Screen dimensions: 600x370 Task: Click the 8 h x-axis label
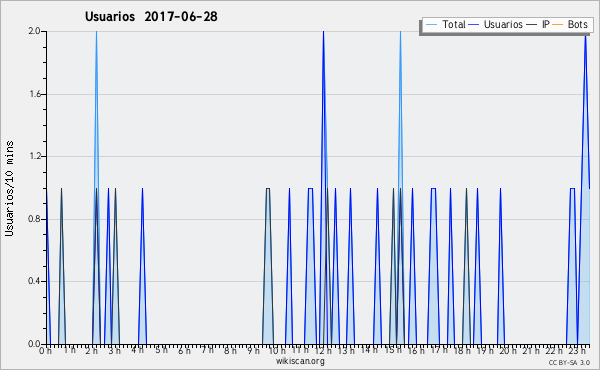tap(230, 351)
